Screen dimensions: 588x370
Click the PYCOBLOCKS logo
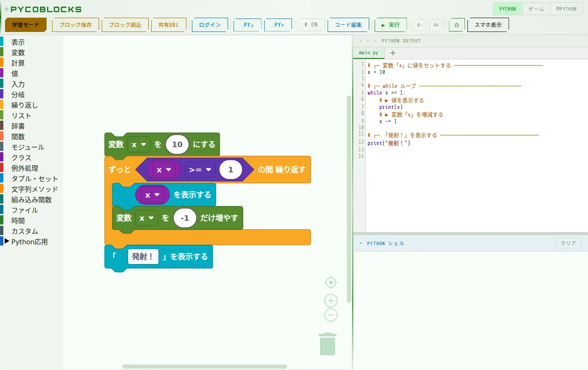click(x=46, y=9)
